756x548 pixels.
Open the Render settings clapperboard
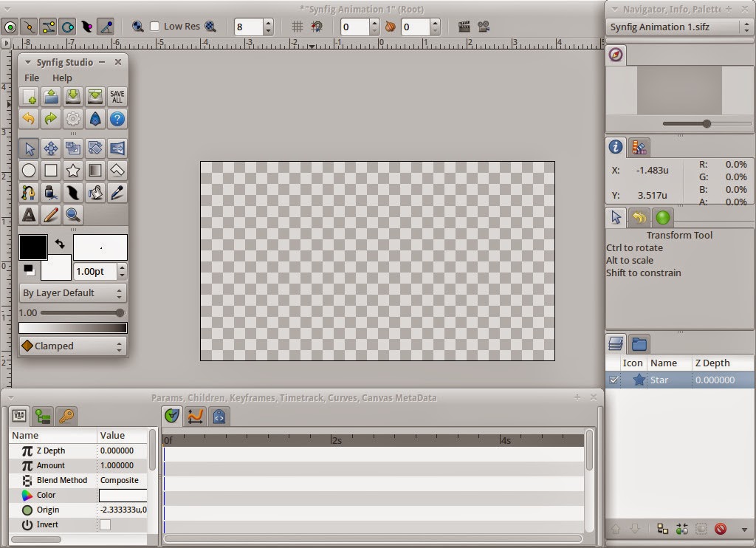pyautogui.click(x=464, y=27)
